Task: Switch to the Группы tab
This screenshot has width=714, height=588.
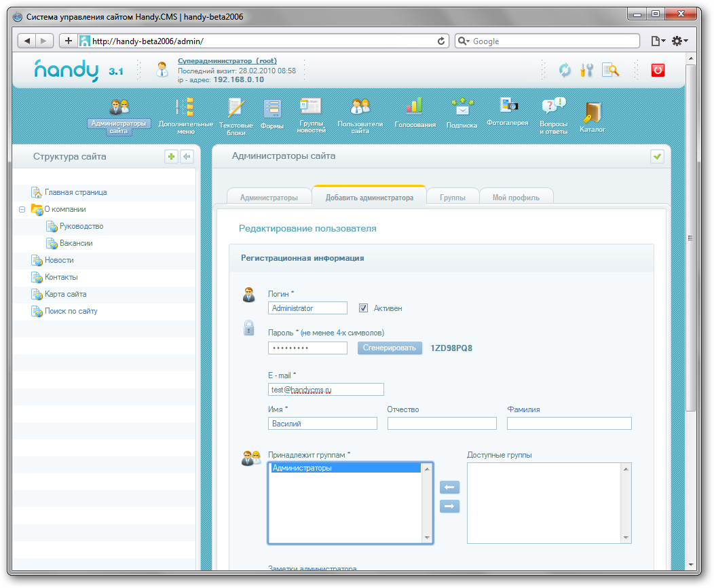Action: 452,198
